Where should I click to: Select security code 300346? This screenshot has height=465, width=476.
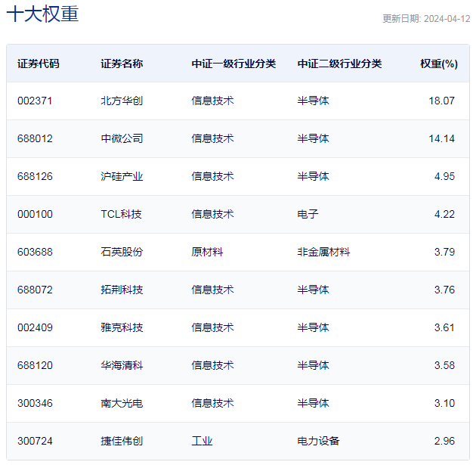click(35, 403)
